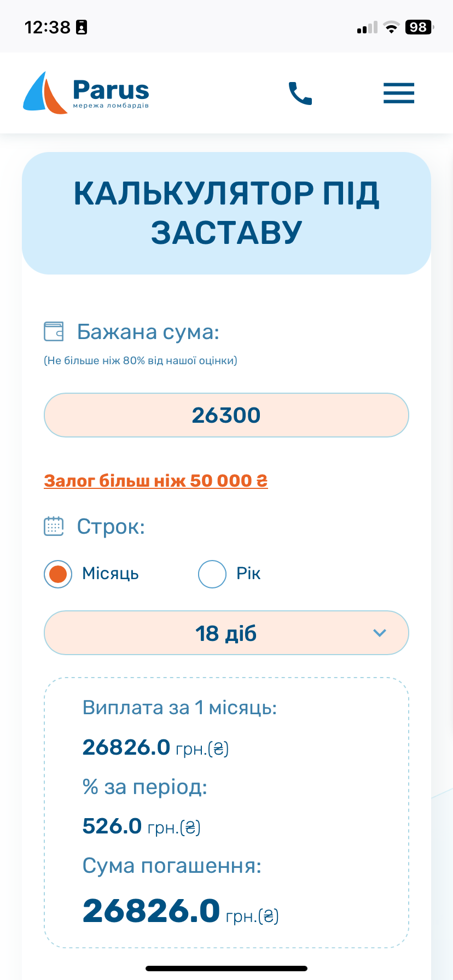Tap the wallet icon beside Бажана сума
This screenshot has width=453, height=980.
pyautogui.click(x=54, y=331)
